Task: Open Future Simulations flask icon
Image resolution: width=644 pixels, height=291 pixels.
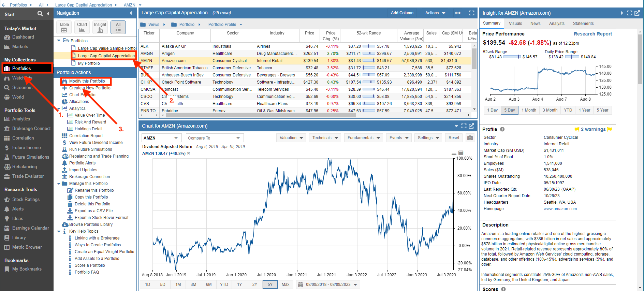Action: pos(7,157)
